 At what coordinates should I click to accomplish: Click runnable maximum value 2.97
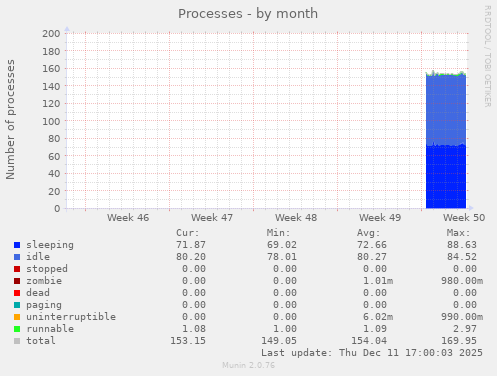(x=465, y=329)
